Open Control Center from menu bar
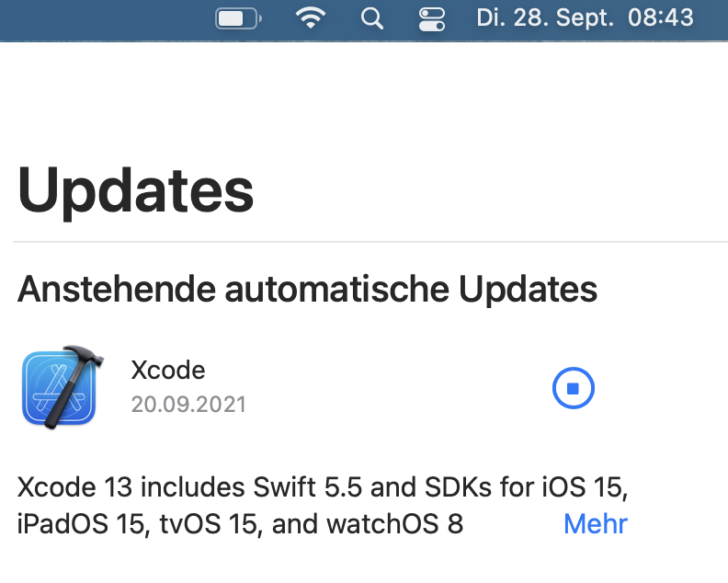 click(430, 18)
